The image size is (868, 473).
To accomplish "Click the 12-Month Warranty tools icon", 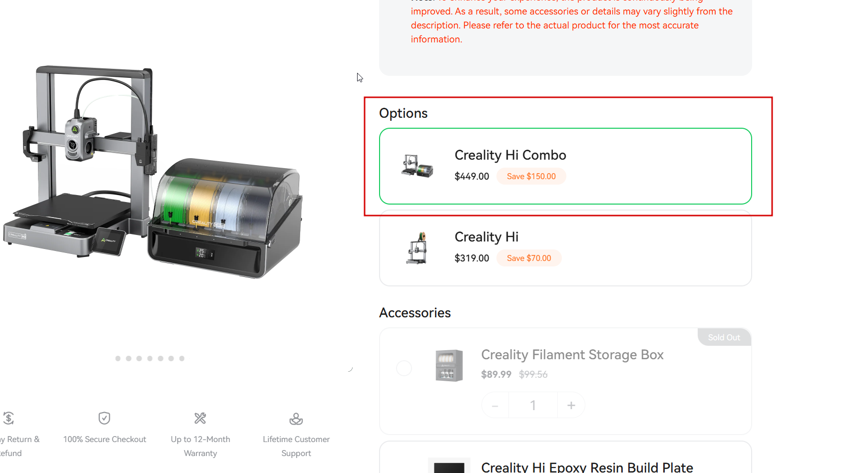I will 200,418.
